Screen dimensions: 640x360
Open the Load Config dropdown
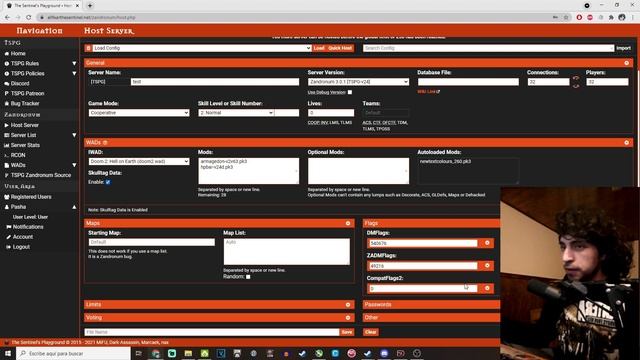click(202, 48)
